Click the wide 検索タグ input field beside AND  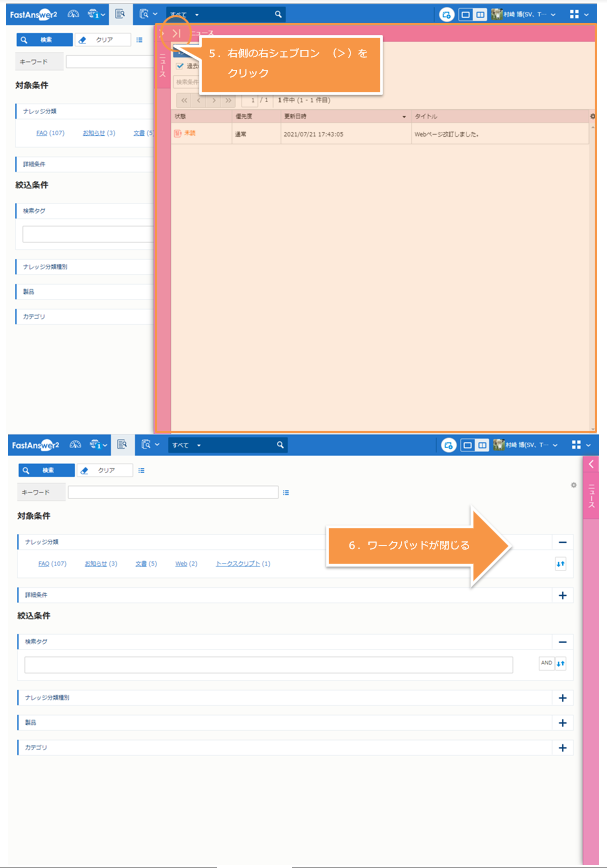(x=268, y=664)
